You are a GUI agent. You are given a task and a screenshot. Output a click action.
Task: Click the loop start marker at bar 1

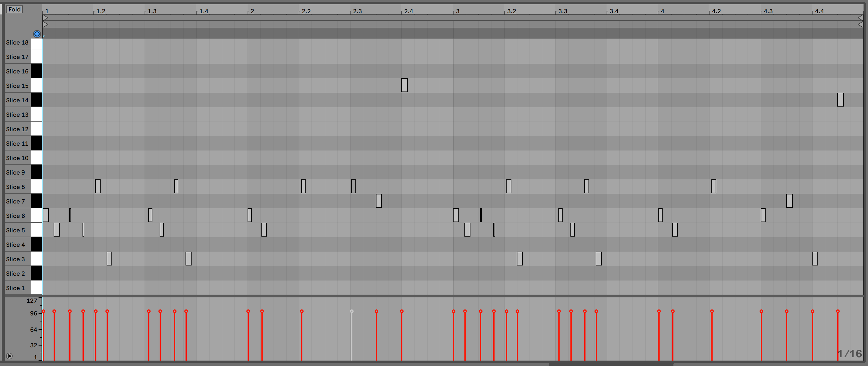(45, 18)
